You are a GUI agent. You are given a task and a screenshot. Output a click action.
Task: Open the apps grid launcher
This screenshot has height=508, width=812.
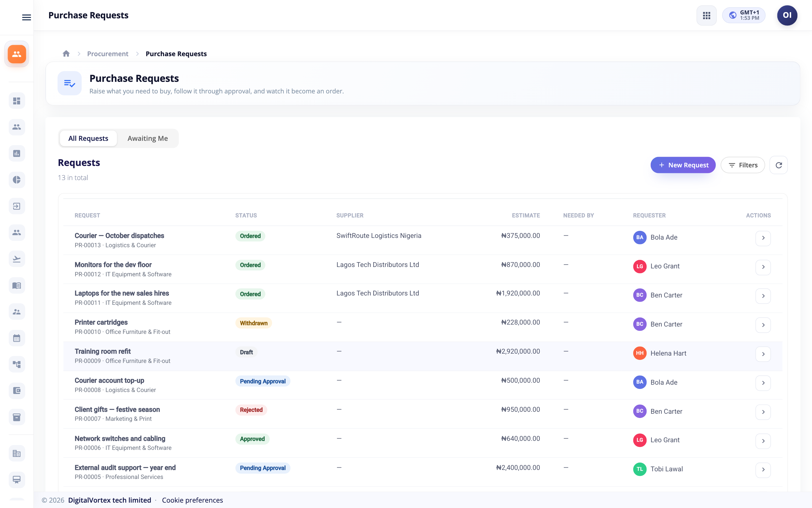706,16
